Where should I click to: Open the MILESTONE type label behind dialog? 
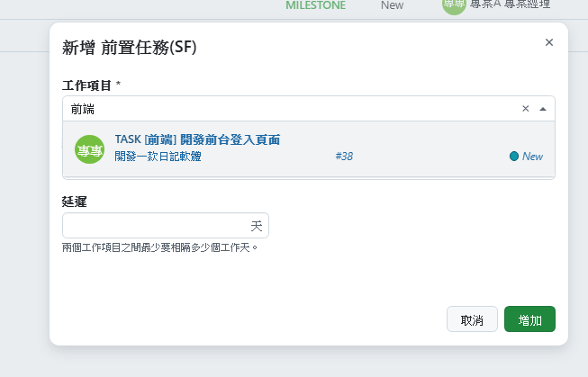(x=316, y=5)
